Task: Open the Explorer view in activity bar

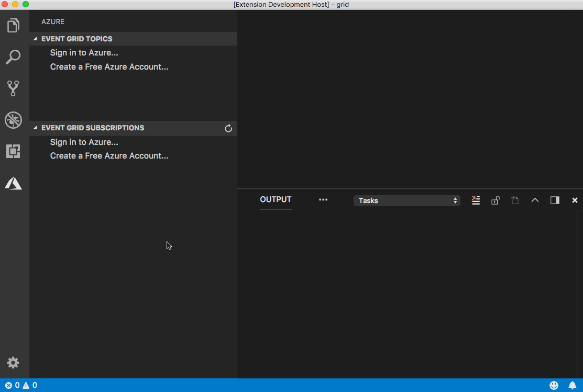Action: (14, 25)
